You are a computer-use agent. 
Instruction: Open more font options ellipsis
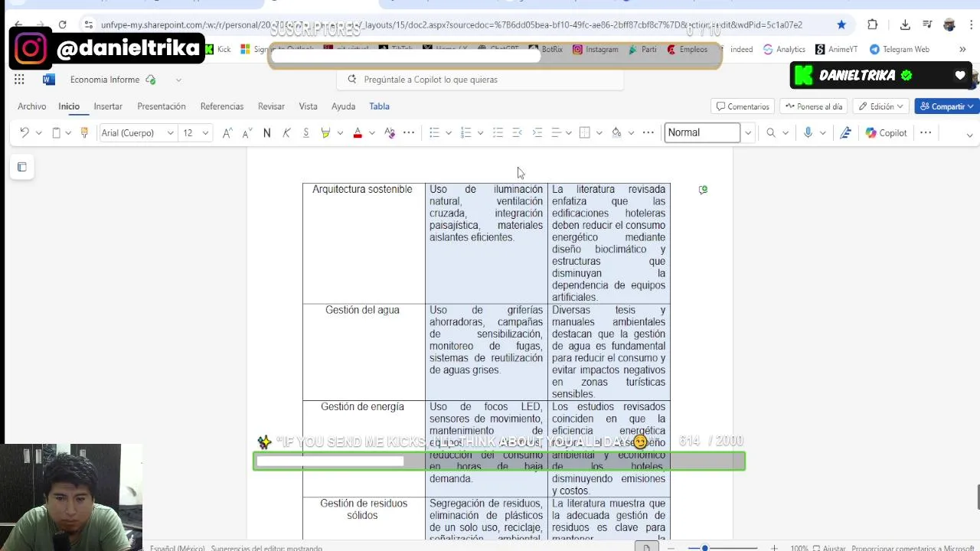coord(409,133)
